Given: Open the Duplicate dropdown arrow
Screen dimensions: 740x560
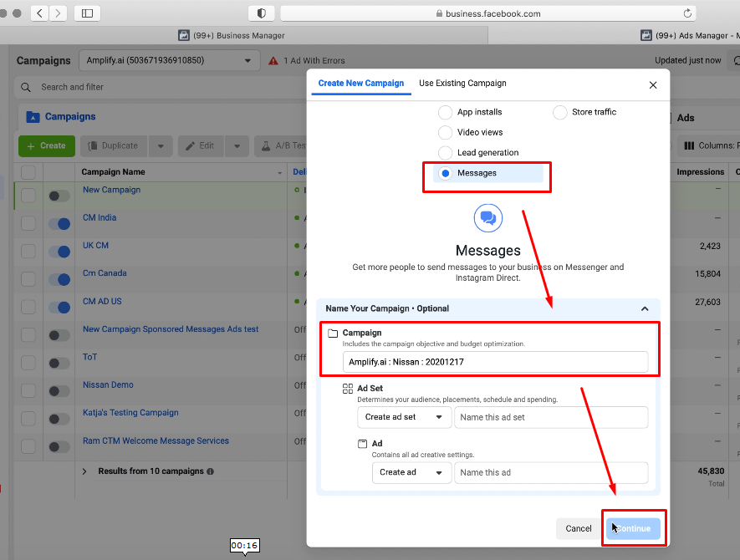Looking at the screenshot, I should pos(161,146).
